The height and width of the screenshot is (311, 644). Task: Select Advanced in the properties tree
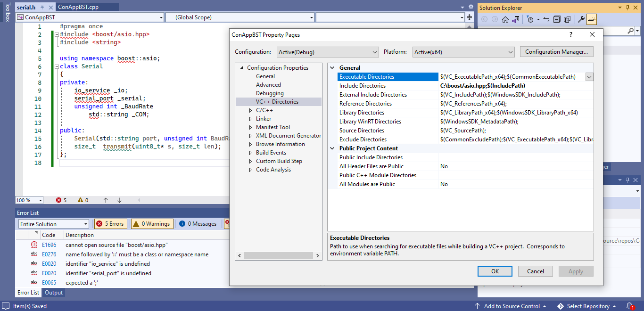pyautogui.click(x=268, y=85)
